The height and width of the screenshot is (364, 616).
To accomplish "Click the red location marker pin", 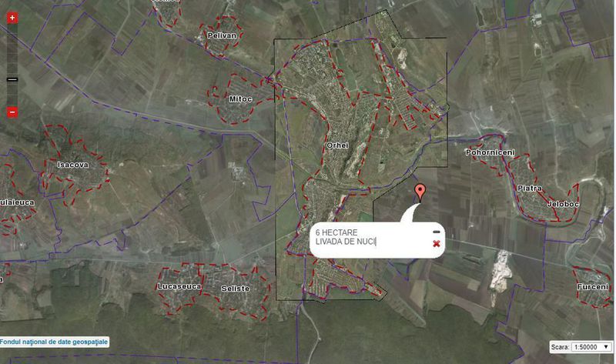I will click(x=420, y=193).
